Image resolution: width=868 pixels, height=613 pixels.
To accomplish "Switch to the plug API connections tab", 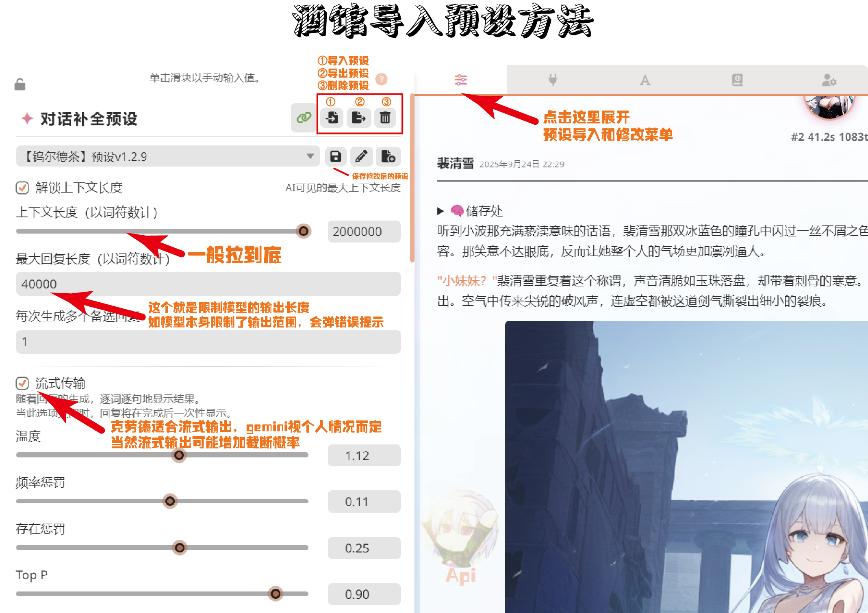I will pos(553,80).
